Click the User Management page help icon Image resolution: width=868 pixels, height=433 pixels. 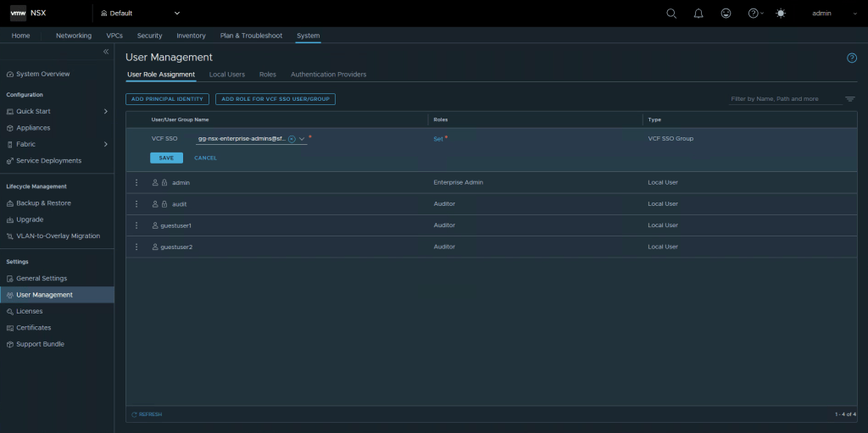pos(852,58)
